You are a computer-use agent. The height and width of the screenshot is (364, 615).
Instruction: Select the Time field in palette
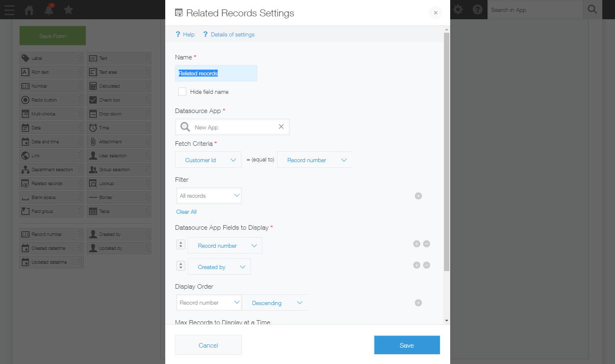click(119, 128)
